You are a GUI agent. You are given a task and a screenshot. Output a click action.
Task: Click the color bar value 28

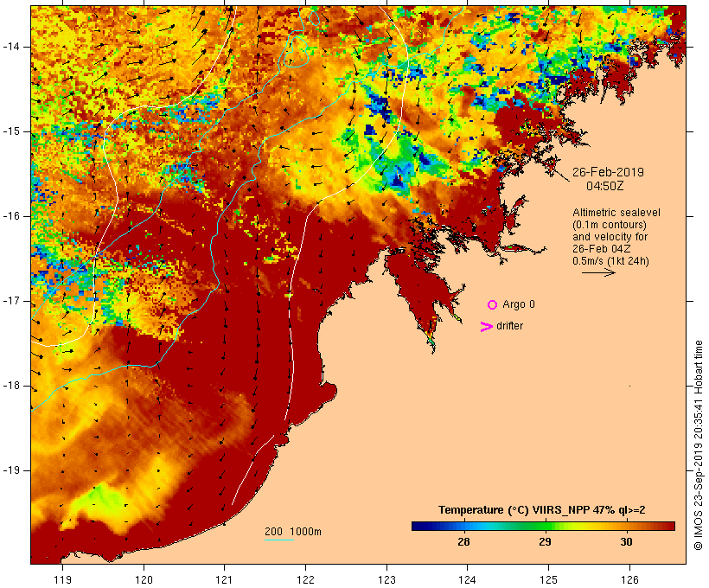463,542
